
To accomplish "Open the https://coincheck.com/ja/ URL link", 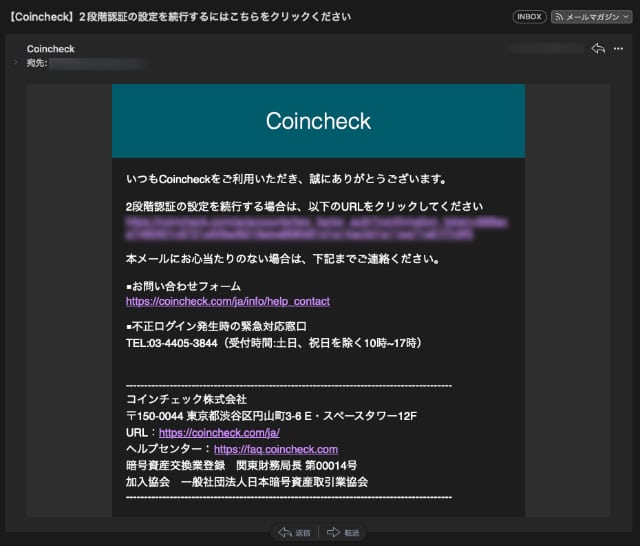I will 219,433.
